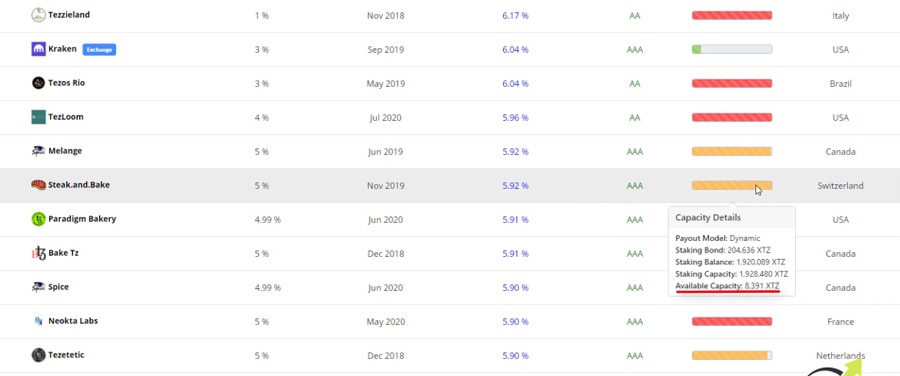Click the Melange baker logo icon
Image resolution: width=900 pixels, height=376 pixels.
(x=38, y=151)
